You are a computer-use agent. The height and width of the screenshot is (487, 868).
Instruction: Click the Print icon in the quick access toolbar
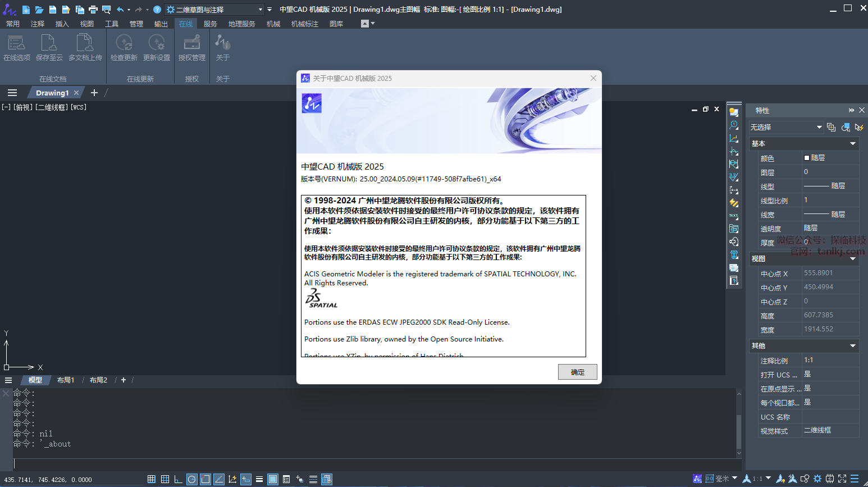[93, 10]
